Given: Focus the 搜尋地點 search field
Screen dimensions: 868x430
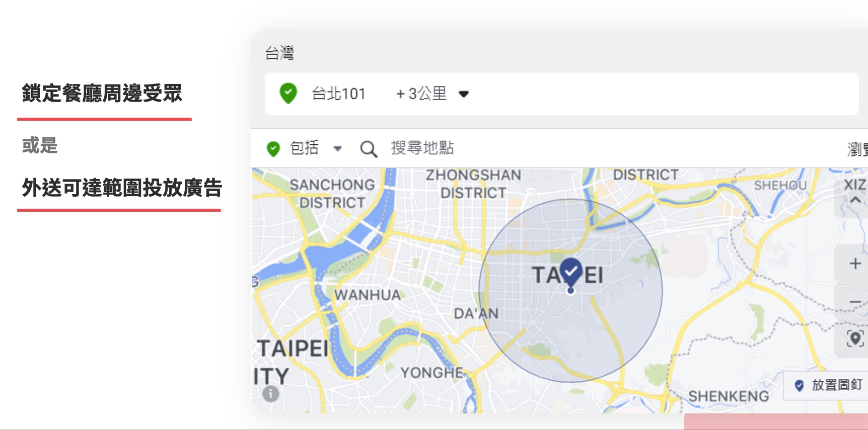Looking at the screenshot, I should coord(422,148).
